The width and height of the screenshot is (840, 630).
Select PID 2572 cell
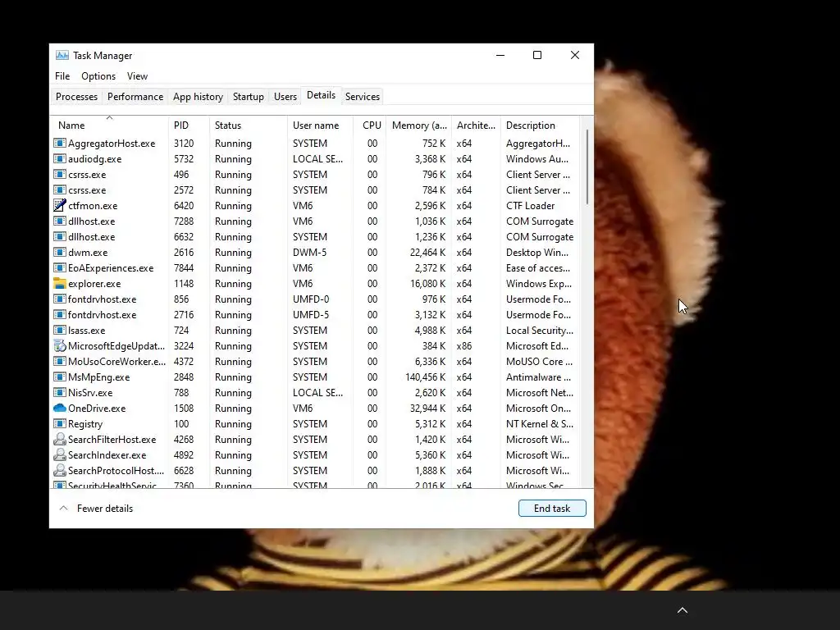point(184,189)
